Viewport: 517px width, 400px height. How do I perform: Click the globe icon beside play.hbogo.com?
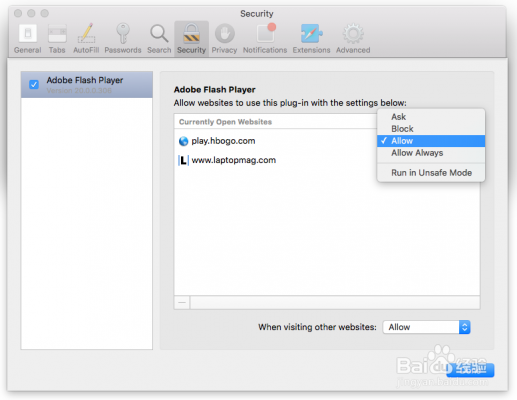coord(183,141)
